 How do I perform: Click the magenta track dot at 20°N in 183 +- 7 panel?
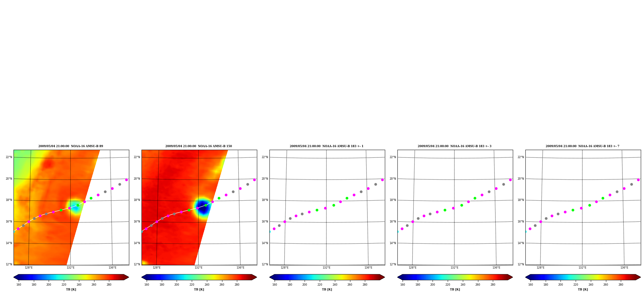[638, 180]
